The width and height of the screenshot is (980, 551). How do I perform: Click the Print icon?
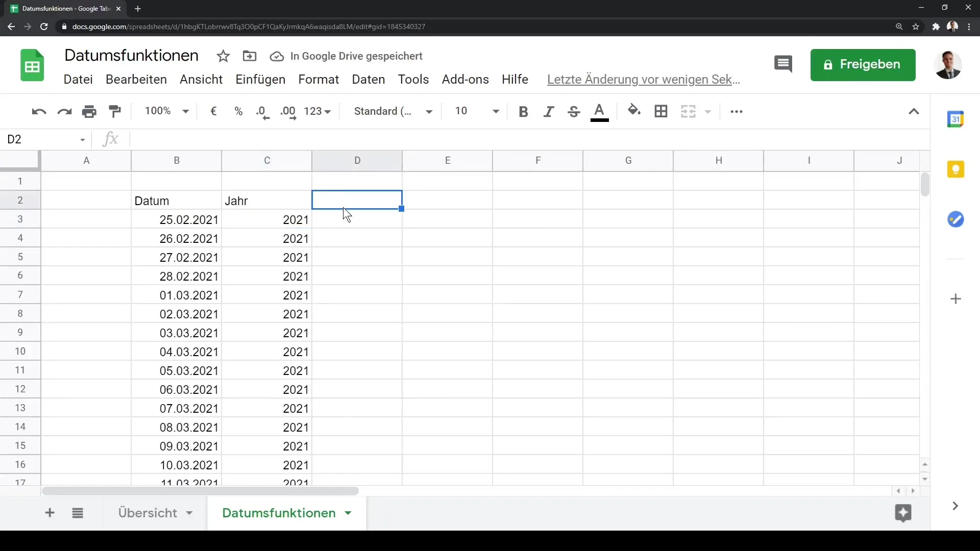[89, 112]
